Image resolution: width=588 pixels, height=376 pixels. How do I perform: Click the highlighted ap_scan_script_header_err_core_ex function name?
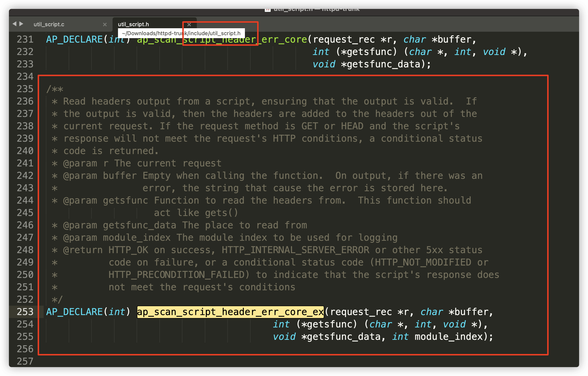(230, 312)
